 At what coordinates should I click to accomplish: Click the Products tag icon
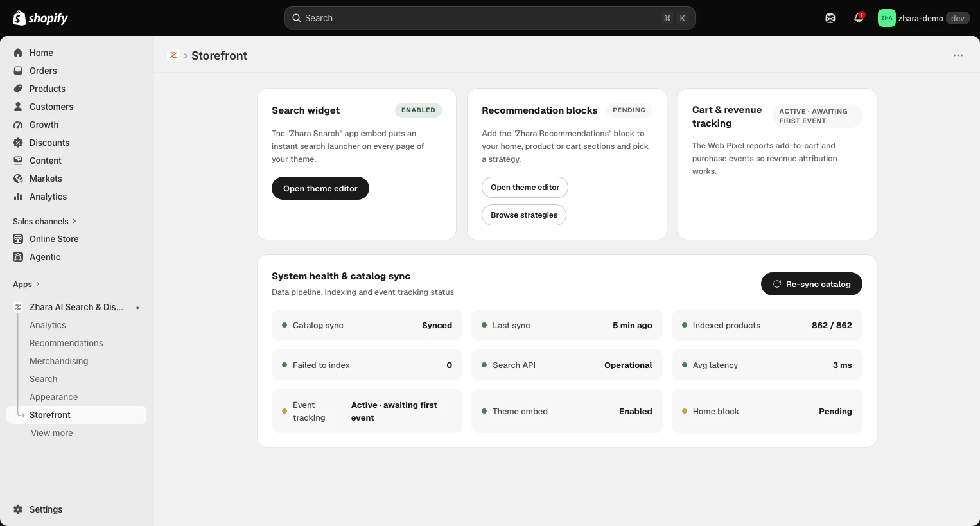18,89
